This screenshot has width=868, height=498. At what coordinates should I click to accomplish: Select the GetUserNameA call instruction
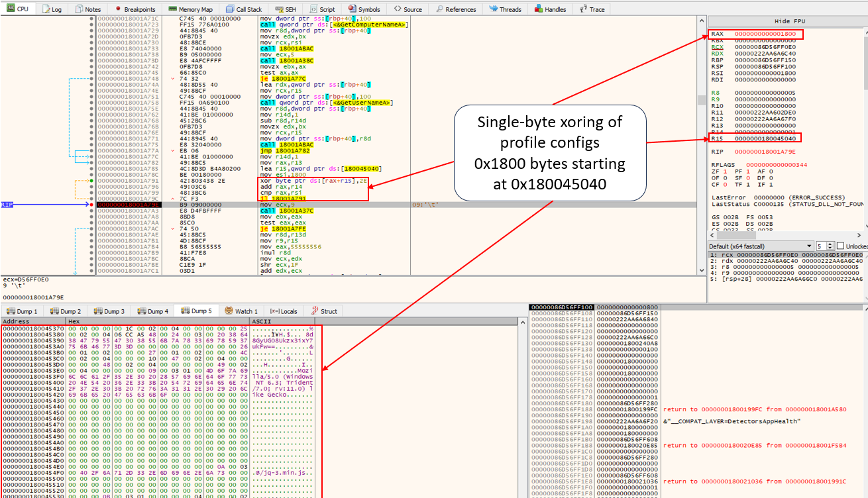click(326, 103)
